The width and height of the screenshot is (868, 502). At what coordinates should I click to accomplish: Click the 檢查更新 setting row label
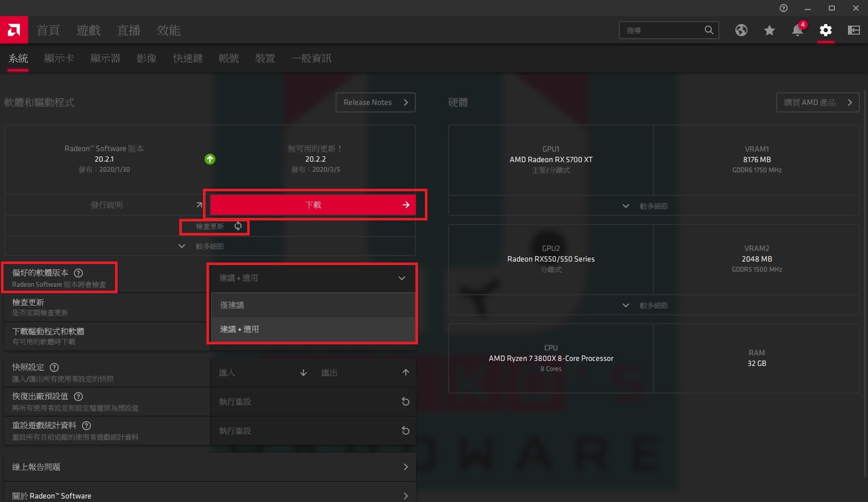[28, 303]
